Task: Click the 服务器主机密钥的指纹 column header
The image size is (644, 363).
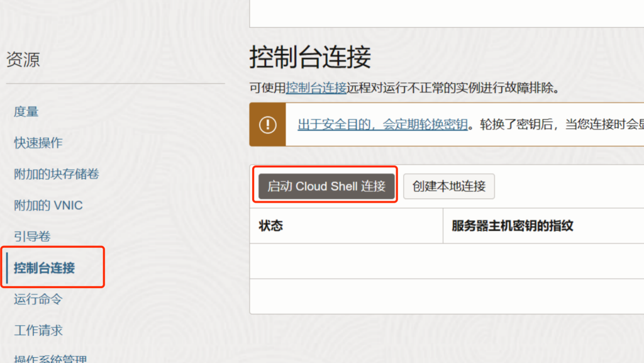Action: tap(513, 226)
